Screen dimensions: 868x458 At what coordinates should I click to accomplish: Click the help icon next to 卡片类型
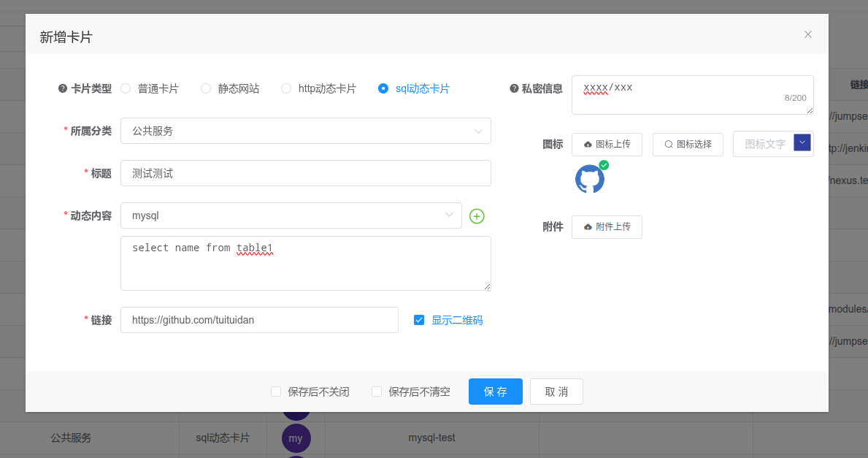(x=63, y=88)
